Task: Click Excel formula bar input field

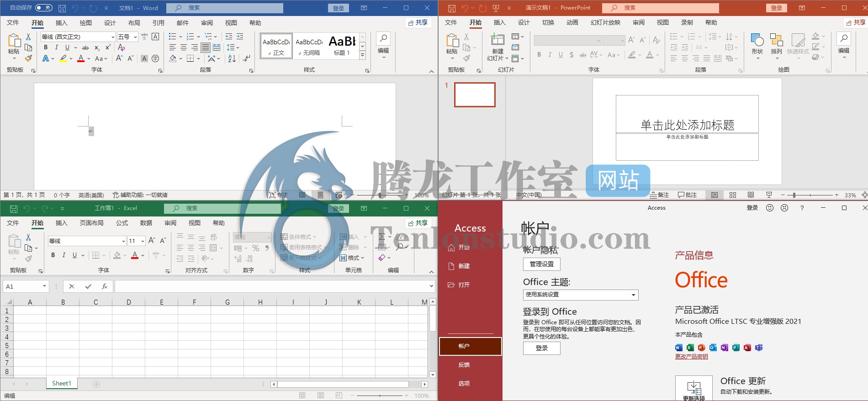Action: (x=271, y=286)
